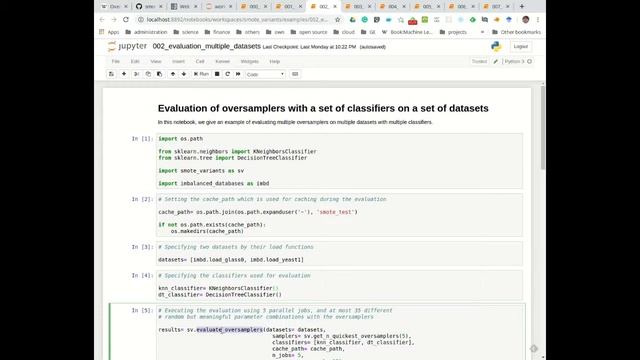Open a new browser tab
The height and width of the screenshot is (360, 640).
522,6
